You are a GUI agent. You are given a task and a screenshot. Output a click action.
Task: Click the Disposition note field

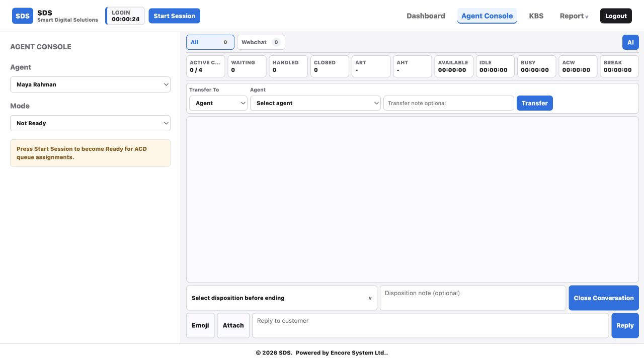click(473, 298)
